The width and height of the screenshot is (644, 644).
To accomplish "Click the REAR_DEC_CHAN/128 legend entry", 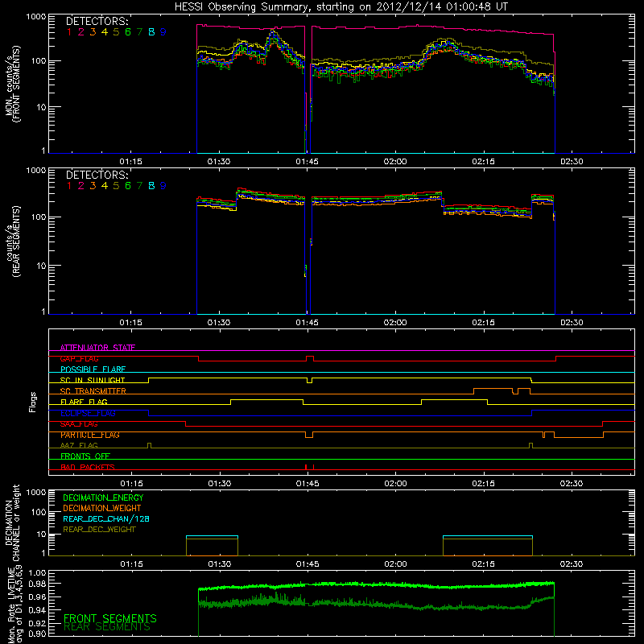I will (x=106, y=518).
